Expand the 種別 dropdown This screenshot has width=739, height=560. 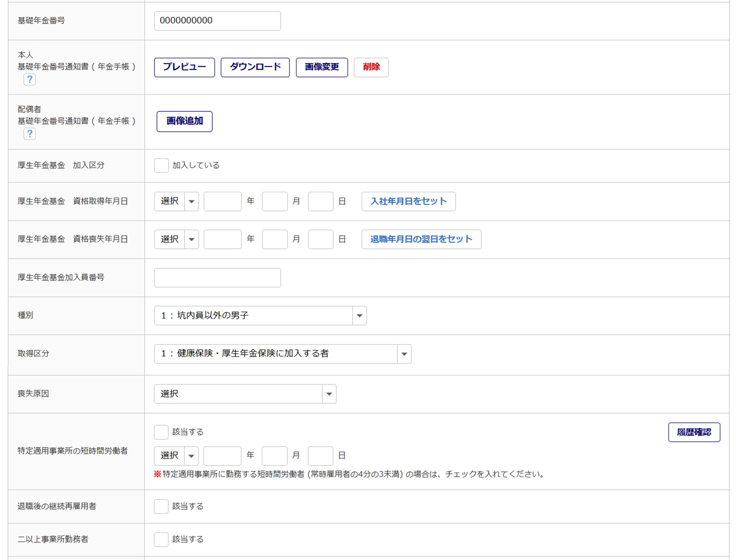pos(260,316)
